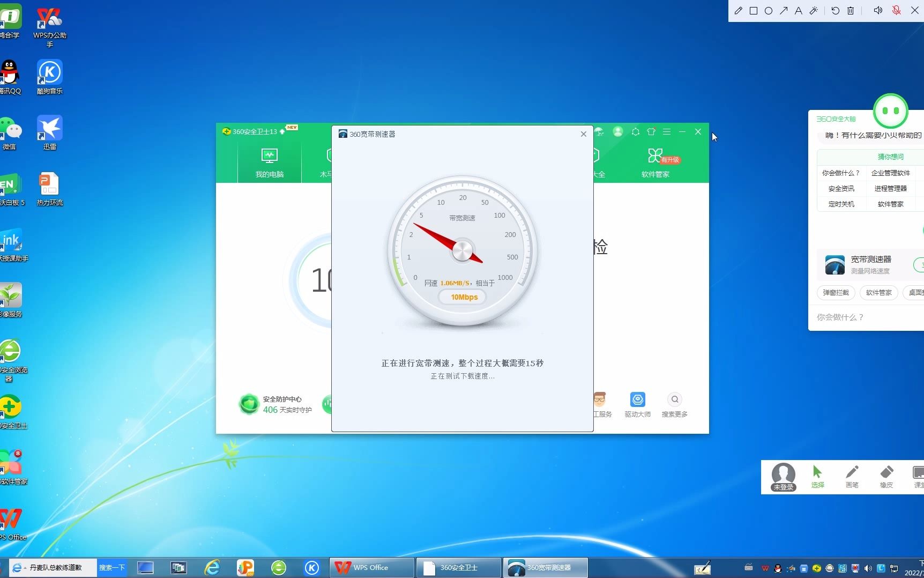The width and height of the screenshot is (924, 578).
Task: Select 定时关机 suggestion link
Action: pyautogui.click(x=841, y=204)
